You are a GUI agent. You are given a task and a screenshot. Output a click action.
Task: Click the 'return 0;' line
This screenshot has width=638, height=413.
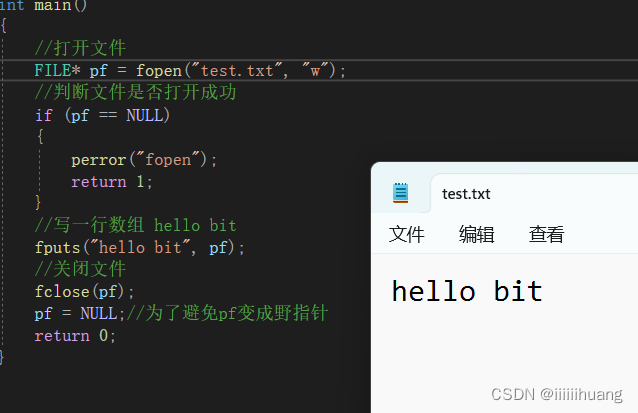75,336
